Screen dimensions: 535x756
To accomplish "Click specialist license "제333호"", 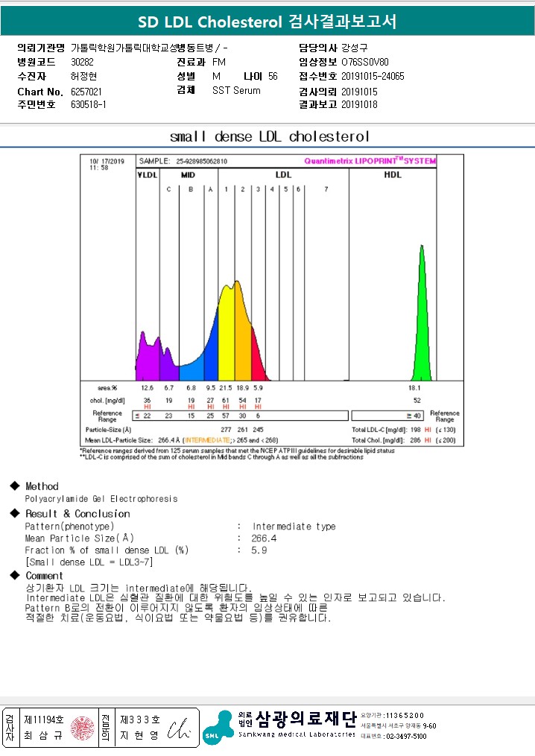I will pyautogui.click(x=140, y=720).
